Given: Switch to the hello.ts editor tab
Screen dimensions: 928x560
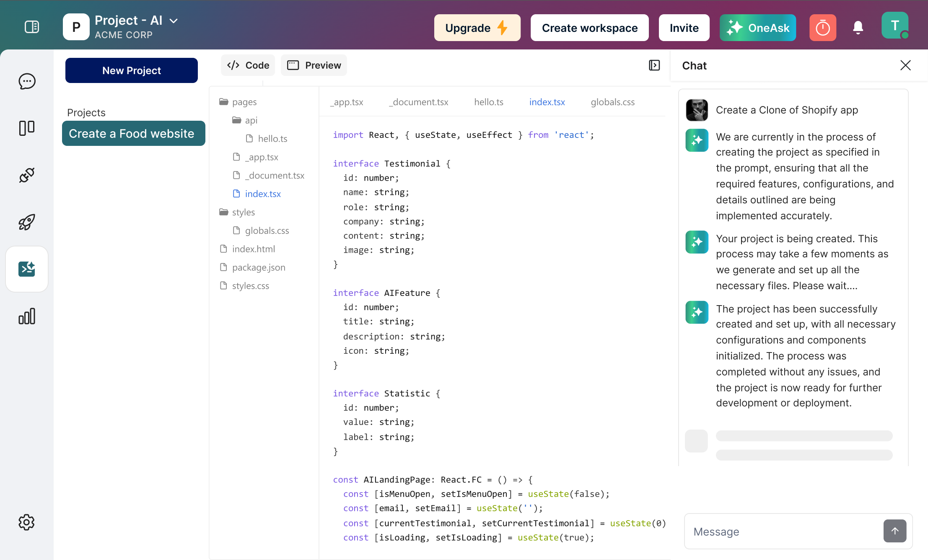Looking at the screenshot, I should click(x=489, y=102).
